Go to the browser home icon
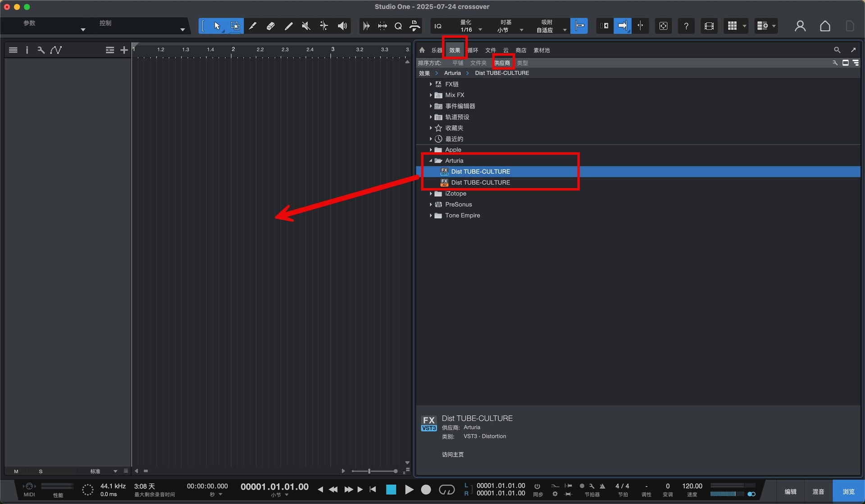865x504 pixels. tap(422, 50)
